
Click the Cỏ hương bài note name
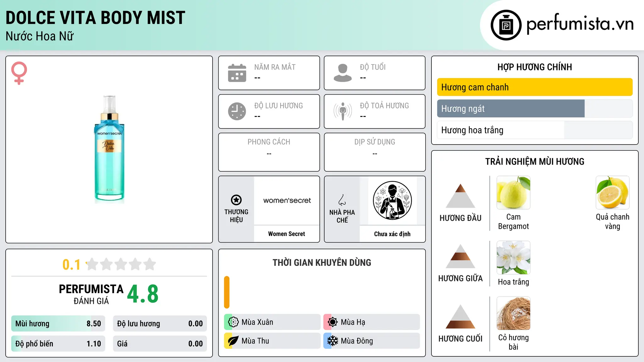click(x=514, y=342)
